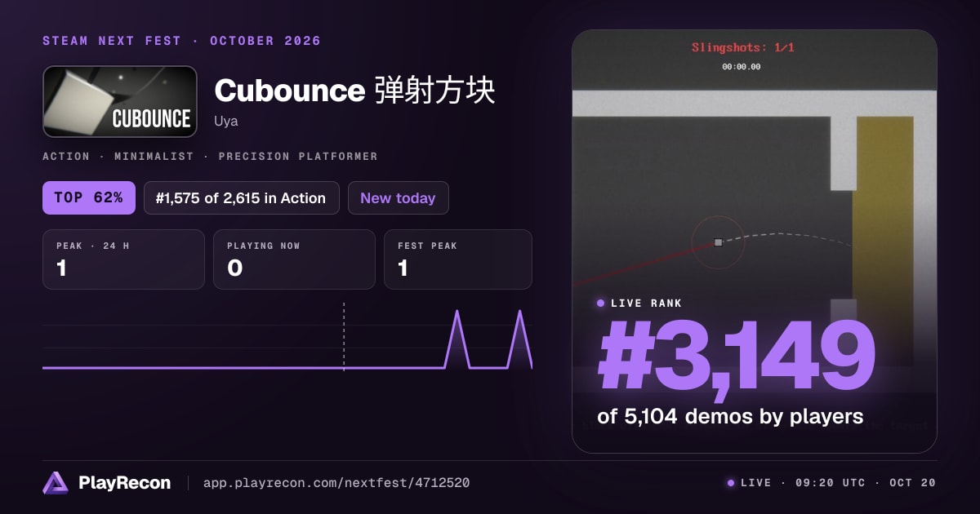
Task: Open the FEST PEAK stat card
Action: click(x=458, y=259)
